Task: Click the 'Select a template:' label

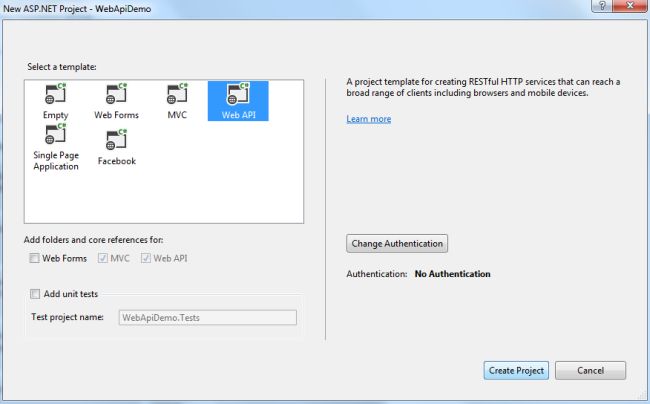Action: point(62,67)
